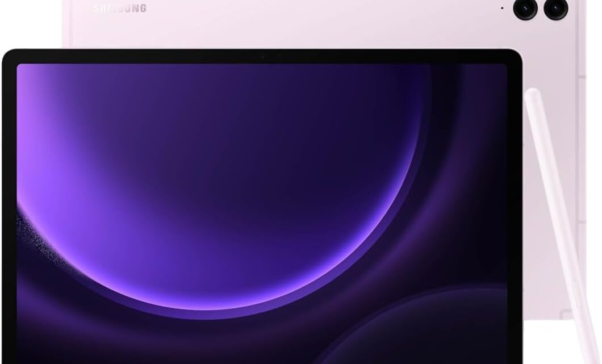Click the Samsung logo on the tablet back
This screenshot has width=602, height=364.
pos(119,8)
